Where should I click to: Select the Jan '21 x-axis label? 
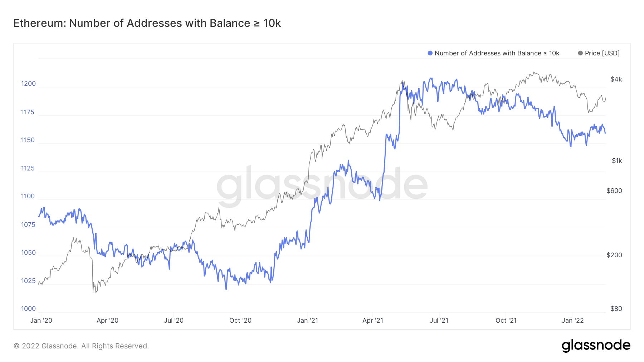pos(307,321)
